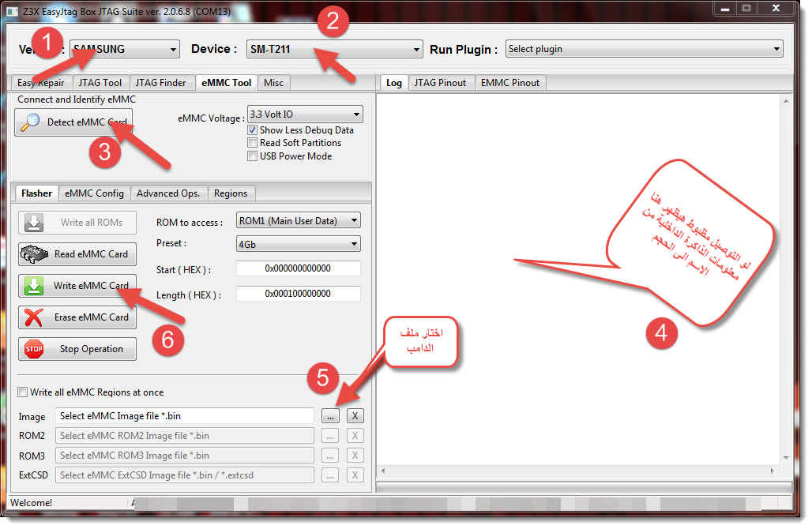Click the application icon in the title bar
This screenshot has height=529, width=812.
[13, 11]
